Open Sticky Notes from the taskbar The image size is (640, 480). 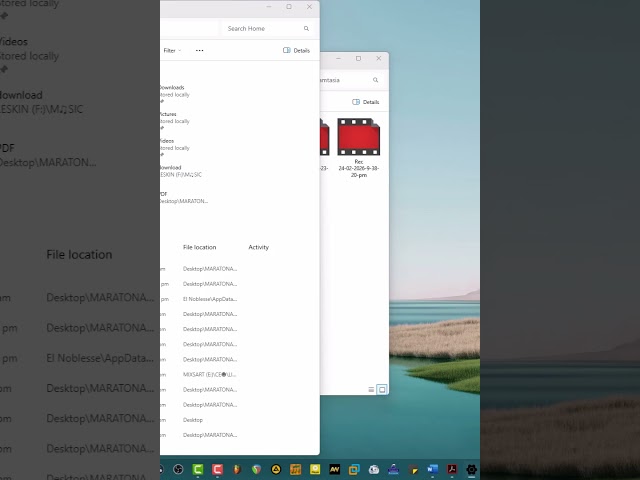[413, 469]
